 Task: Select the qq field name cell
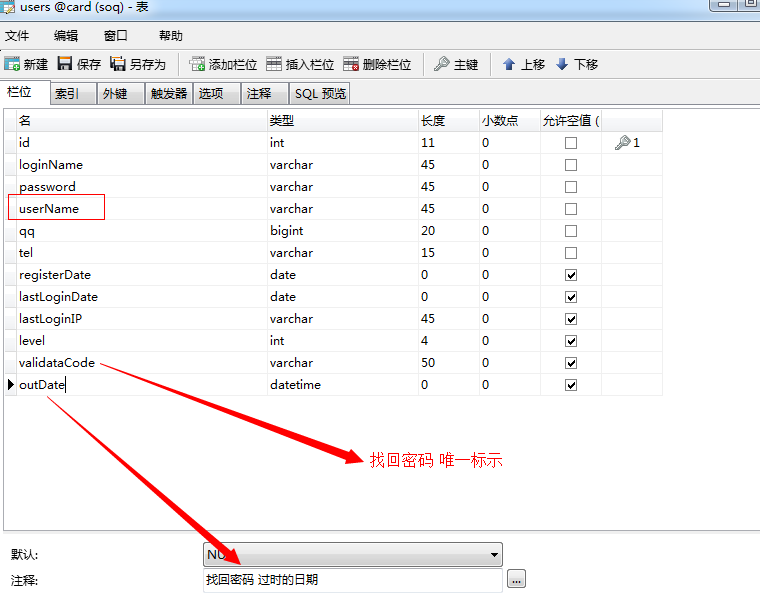142,231
